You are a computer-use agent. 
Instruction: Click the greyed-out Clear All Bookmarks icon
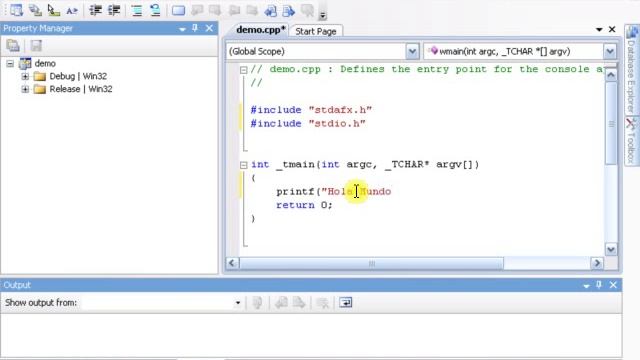point(307,10)
